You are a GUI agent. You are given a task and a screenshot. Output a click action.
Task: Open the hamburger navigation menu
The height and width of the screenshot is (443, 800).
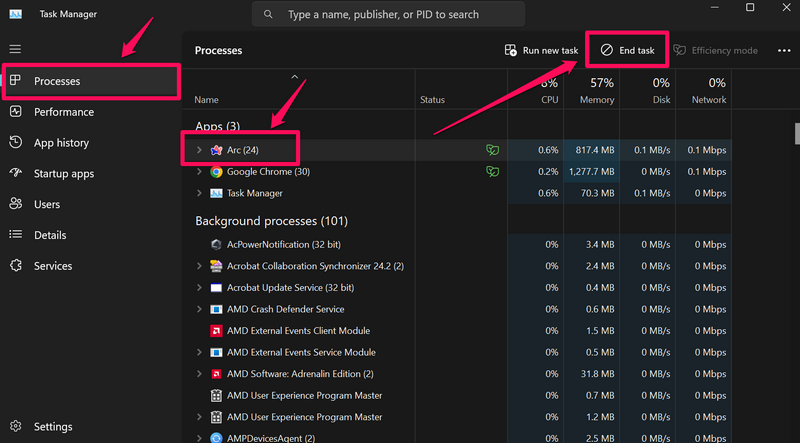(15, 49)
